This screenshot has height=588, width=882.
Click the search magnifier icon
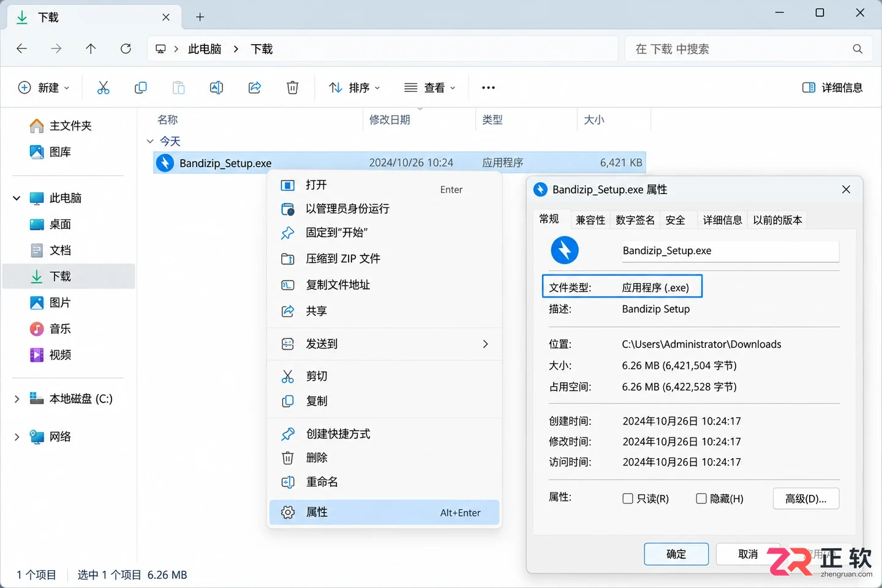[858, 48]
